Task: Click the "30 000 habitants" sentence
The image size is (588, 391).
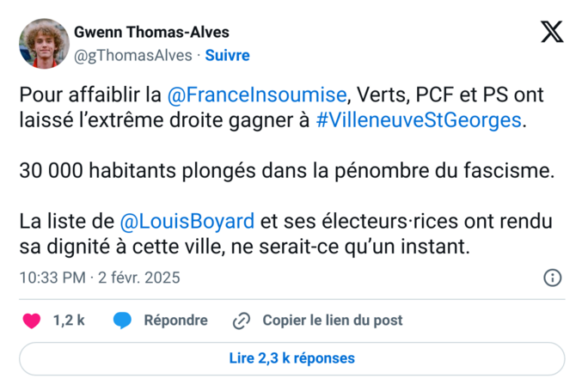Action: [287, 170]
